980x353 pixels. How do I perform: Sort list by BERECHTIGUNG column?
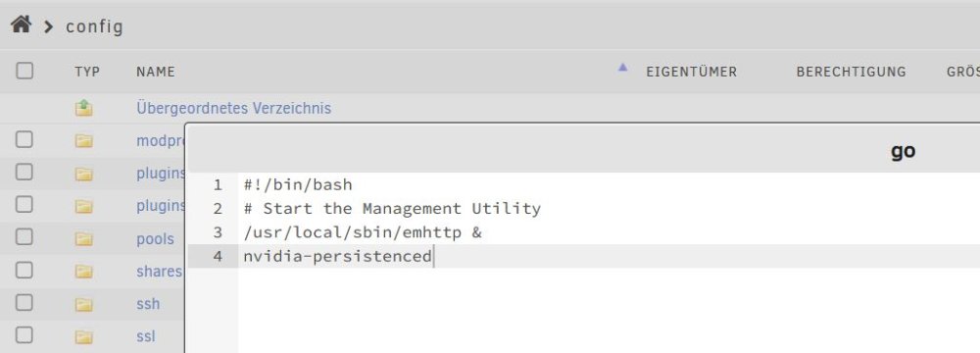point(851,72)
